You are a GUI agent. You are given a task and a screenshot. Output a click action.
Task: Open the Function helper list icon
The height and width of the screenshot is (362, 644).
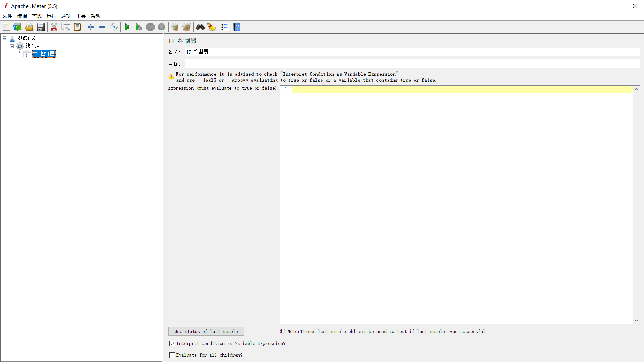[225, 27]
